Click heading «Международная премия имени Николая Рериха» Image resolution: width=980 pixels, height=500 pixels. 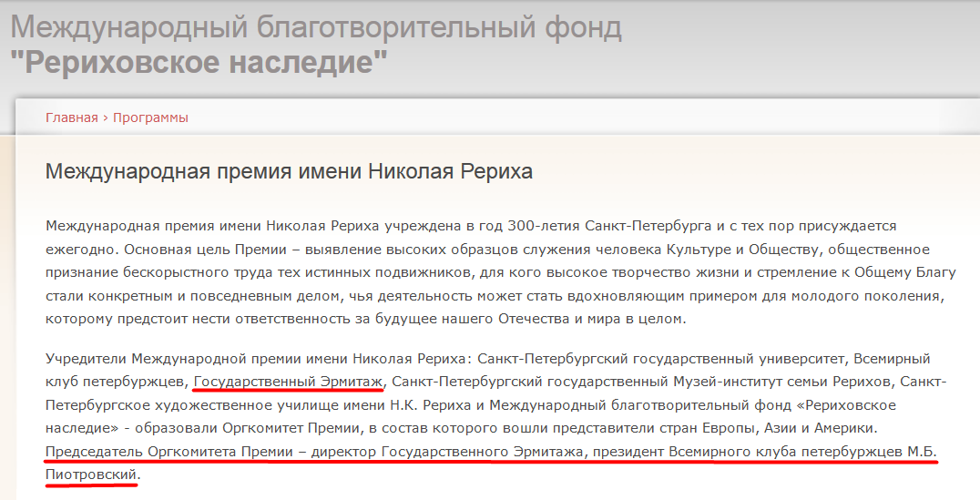tap(289, 171)
